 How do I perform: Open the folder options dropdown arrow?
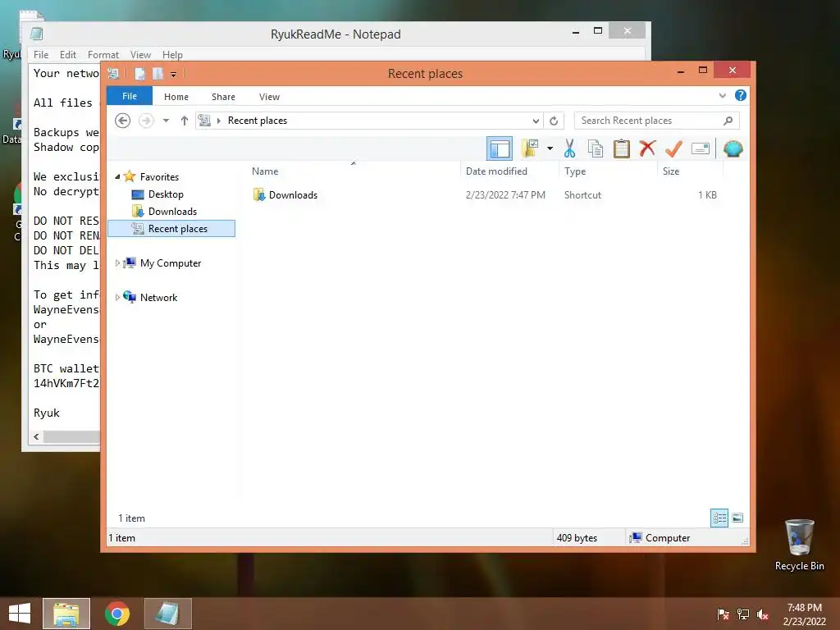coord(550,148)
